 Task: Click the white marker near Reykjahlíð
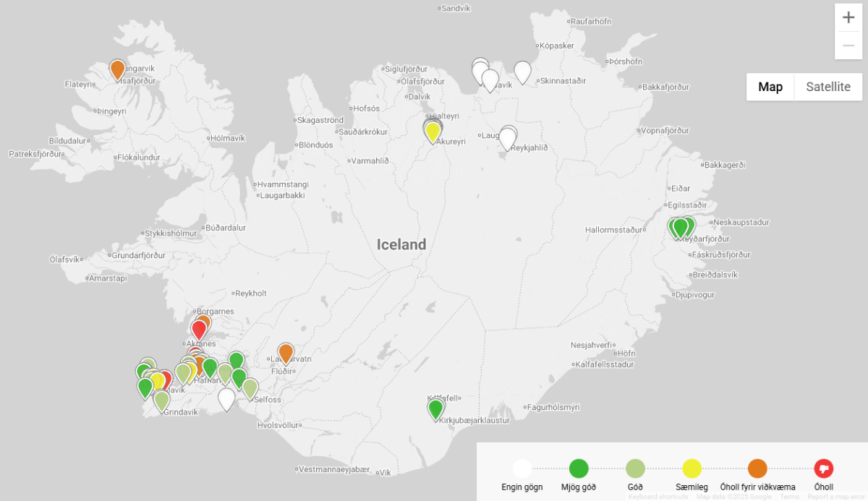pos(508,138)
